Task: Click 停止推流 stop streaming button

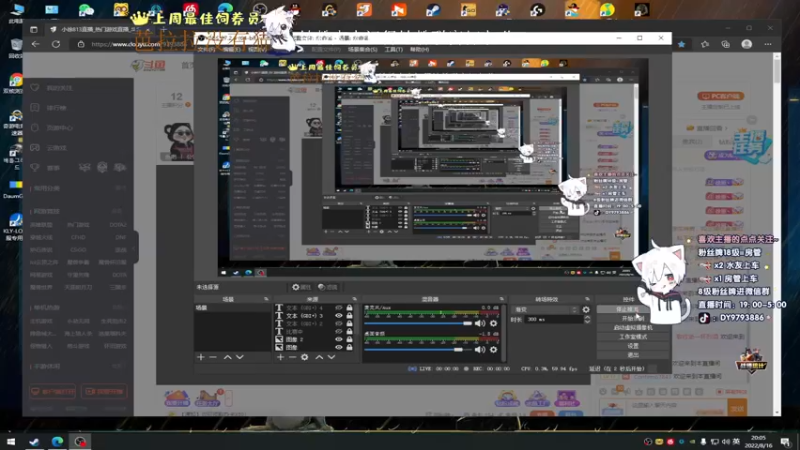Action: [627, 309]
